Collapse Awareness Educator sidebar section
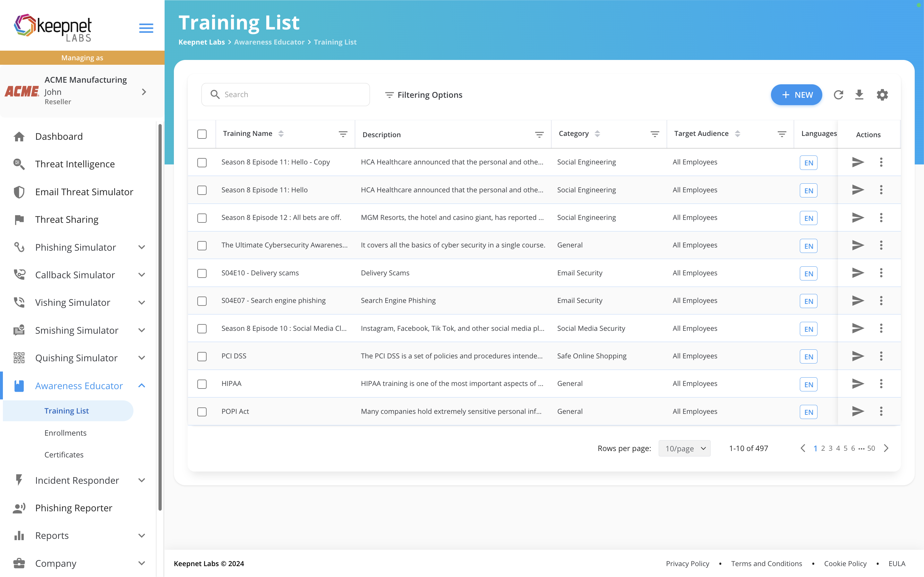Viewport: 924px width, 577px height. [x=142, y=386]
